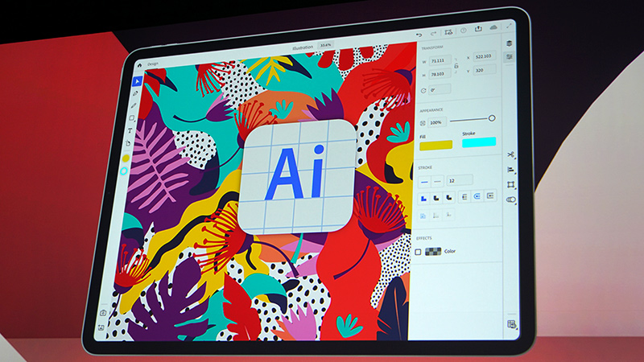The width and height of the screenshot is (644, 362).
Task: Select the Pen tool in left toolbar
Action: [x=135, y=93]
